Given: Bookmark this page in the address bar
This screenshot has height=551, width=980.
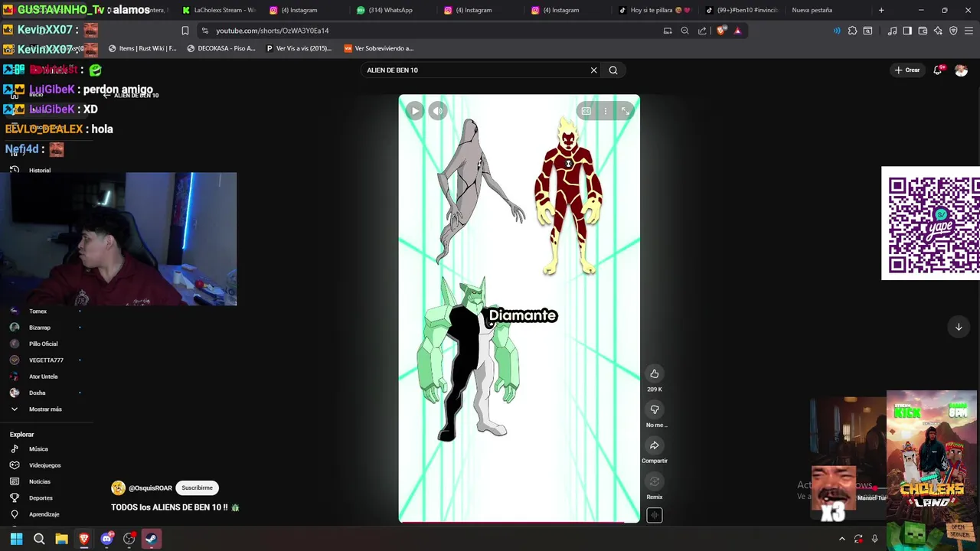Looking at the screenshot, I should pos(185,31).
